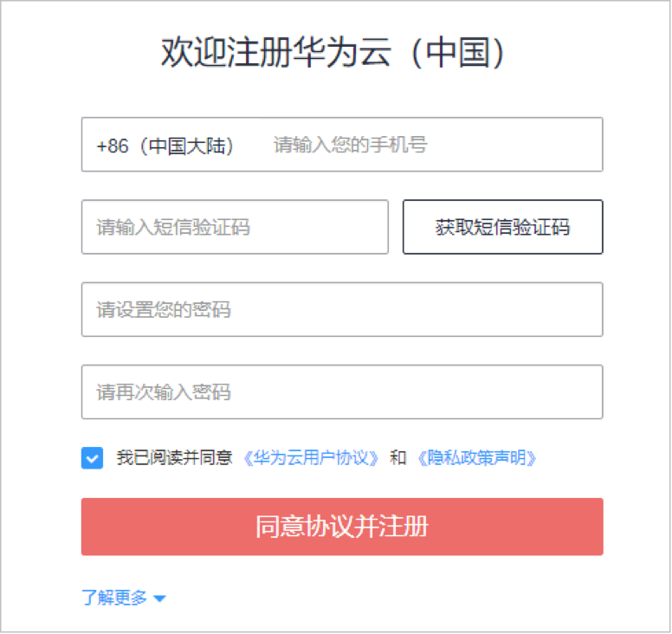This screenshot has height=634, width=672.
Task: Click the phone number input field
Action: coord(433,146)
